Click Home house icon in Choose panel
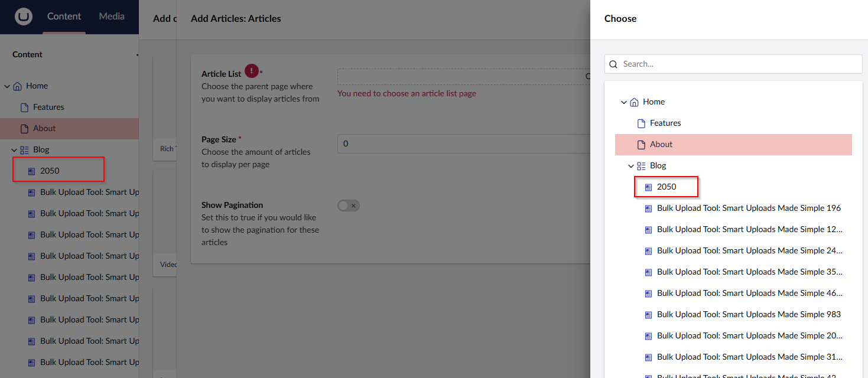The height and width of the screenshot is (378, 868). click(634, 102)
